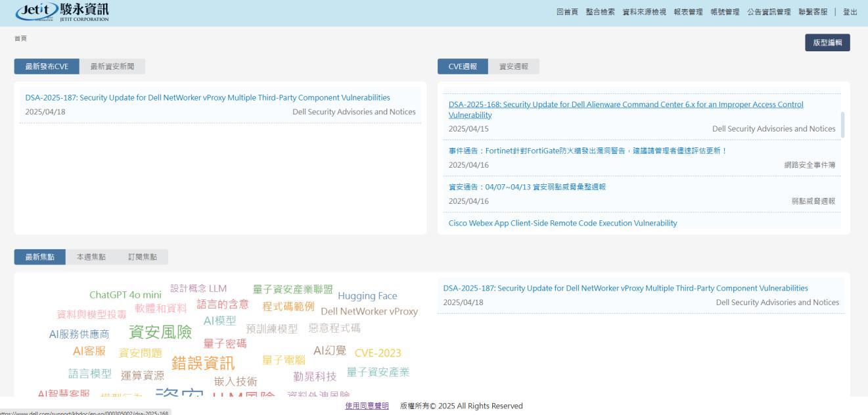Screen dimensions: 868x415
Task: Open the 訂閱焦點 tab
Action: (x=143, y=257)
